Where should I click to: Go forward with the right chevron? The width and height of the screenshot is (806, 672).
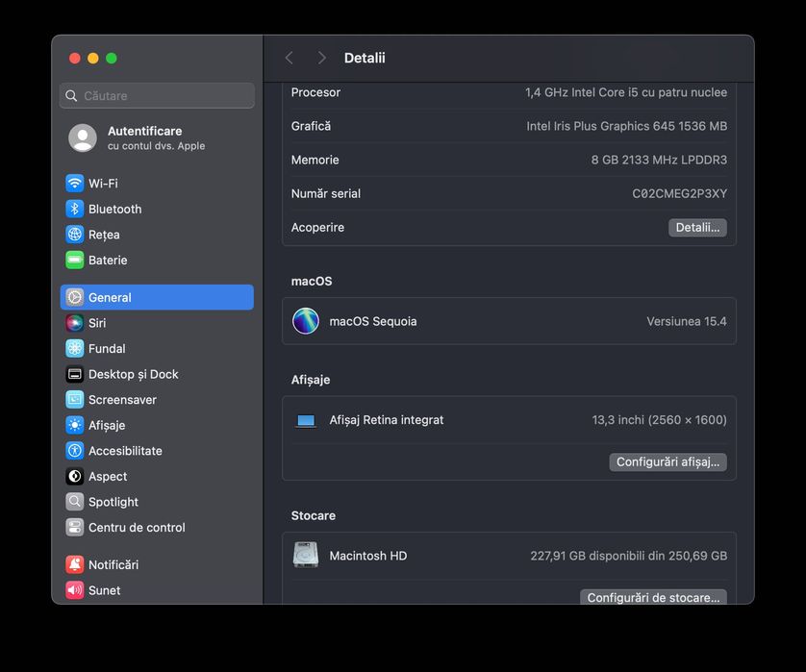(322, 58)
